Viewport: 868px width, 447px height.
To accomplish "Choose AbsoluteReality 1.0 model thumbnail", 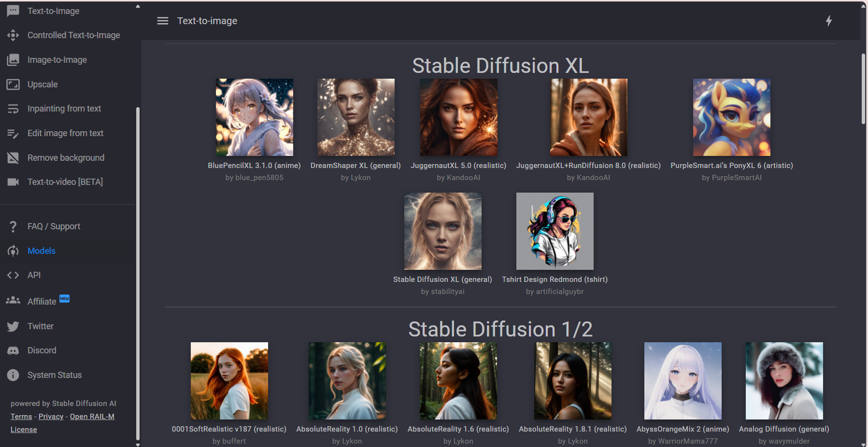I will pos(347,381).
